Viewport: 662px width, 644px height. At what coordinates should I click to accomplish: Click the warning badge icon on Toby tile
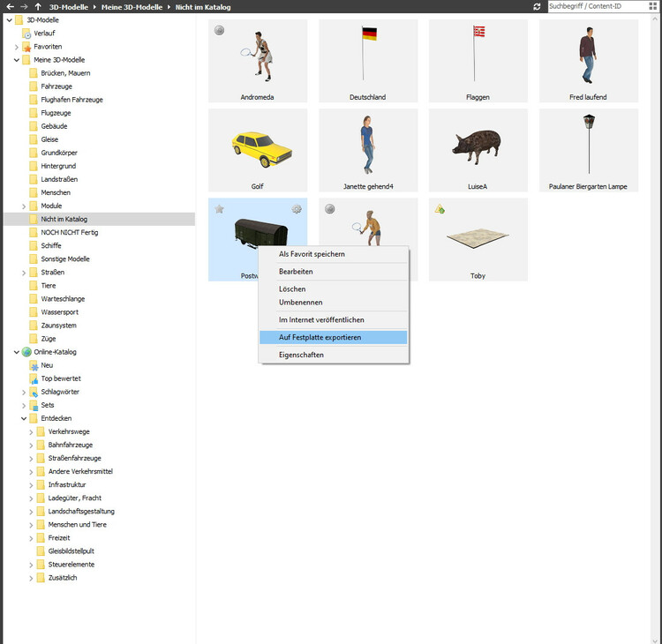point(440,209)
